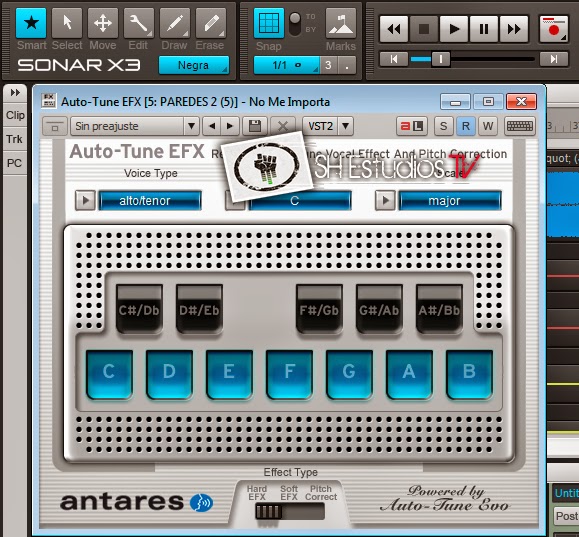579x537 pixels.
Task: Toggle the G#/Ab note key
Action: coord(379,309)
